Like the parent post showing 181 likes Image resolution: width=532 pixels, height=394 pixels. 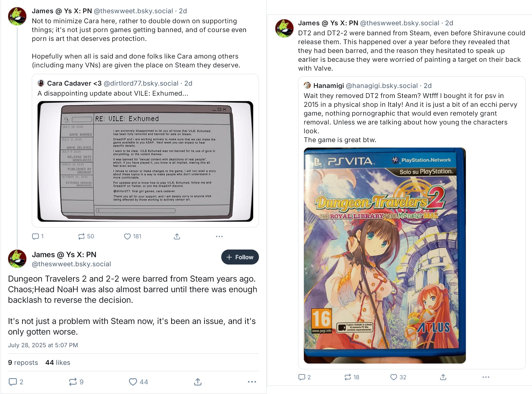tap(133, 236)
